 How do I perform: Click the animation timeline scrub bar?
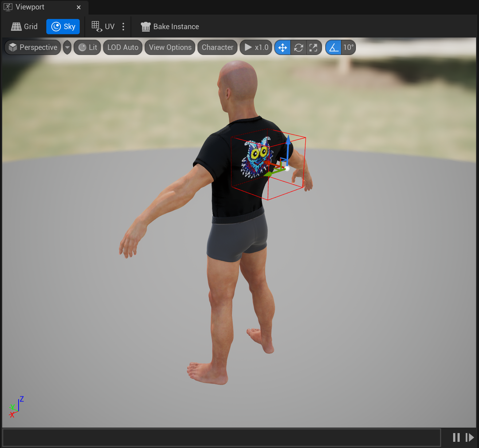(x=222, y=437)
